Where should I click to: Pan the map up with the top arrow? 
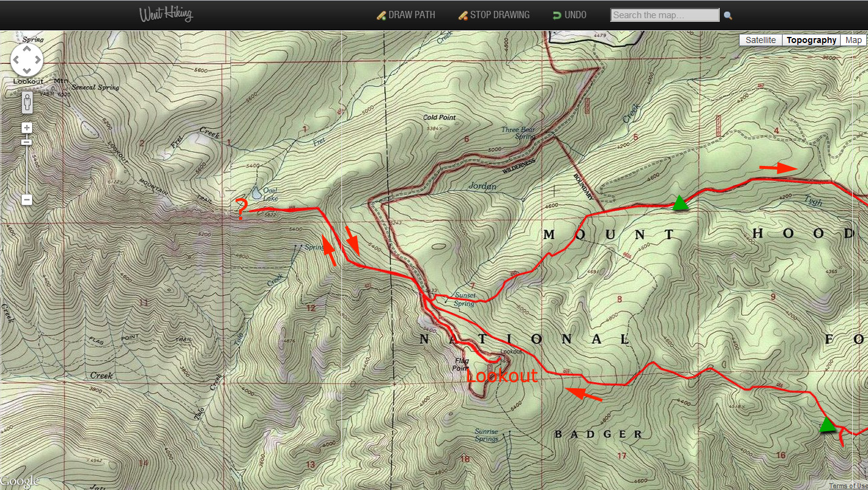point(27,49)
